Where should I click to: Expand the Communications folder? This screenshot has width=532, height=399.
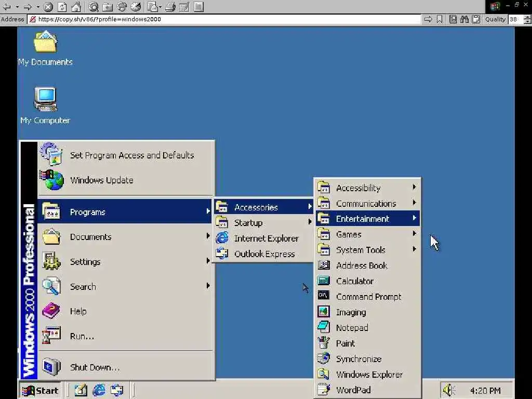(368, 203)
